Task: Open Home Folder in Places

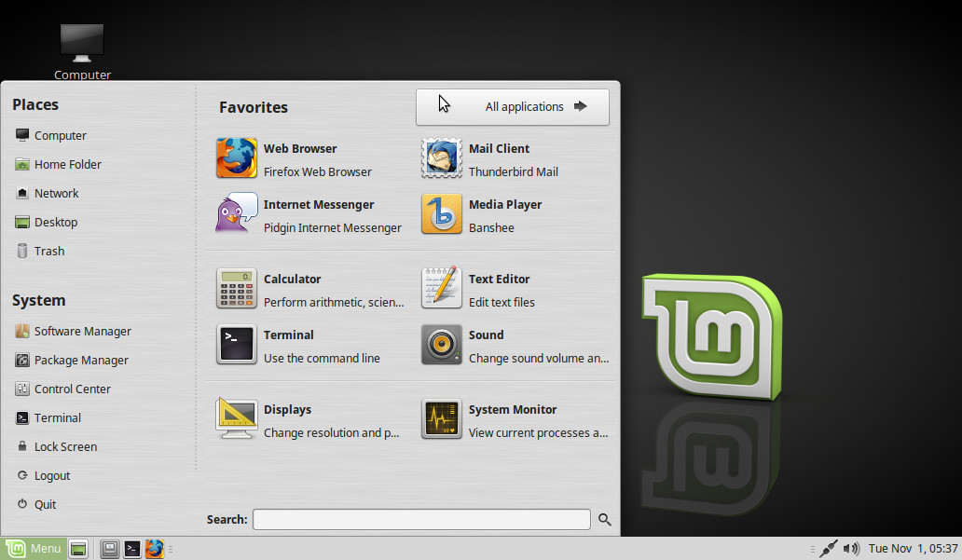Action: click(67, 165)
